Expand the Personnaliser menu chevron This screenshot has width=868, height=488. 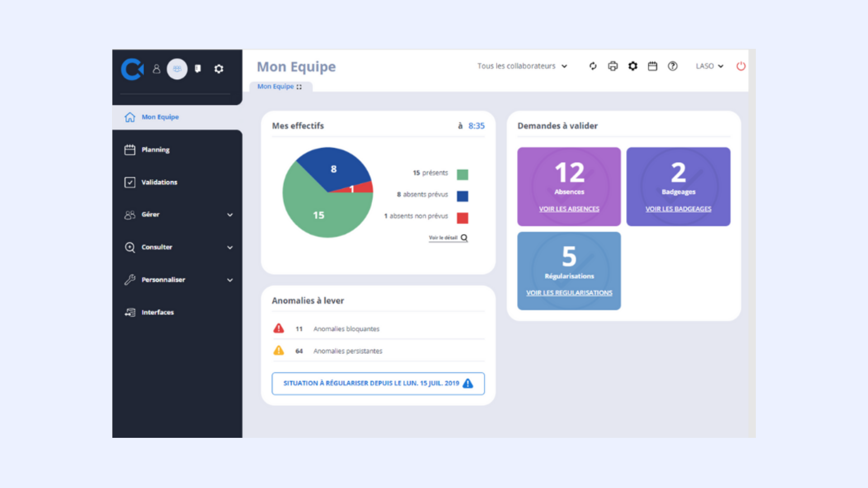click(230, 280)
